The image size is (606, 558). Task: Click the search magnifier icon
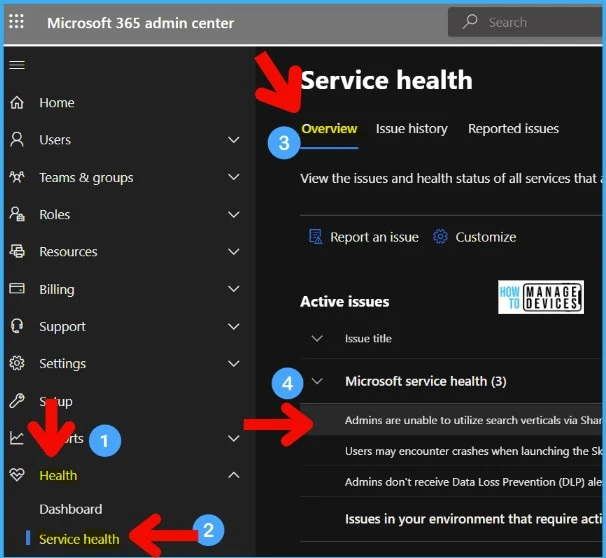click(470, 22)
